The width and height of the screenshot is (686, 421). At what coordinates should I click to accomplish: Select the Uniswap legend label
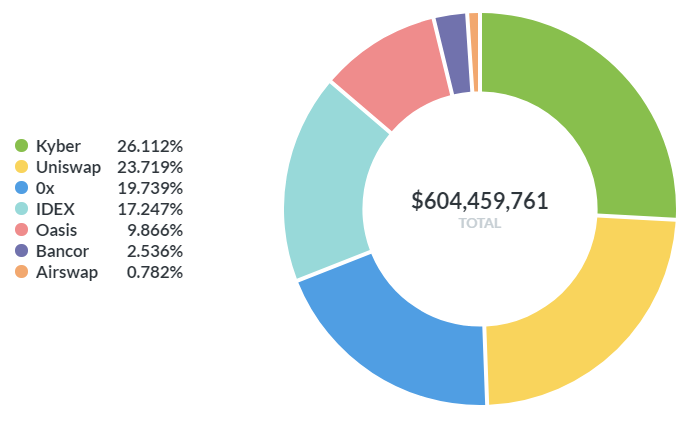tap(69, 167)
